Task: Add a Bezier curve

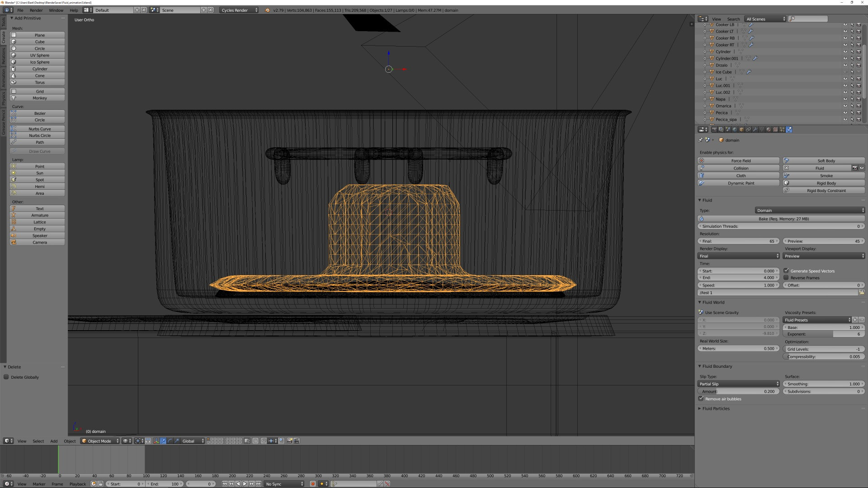Action: point(38,113)
